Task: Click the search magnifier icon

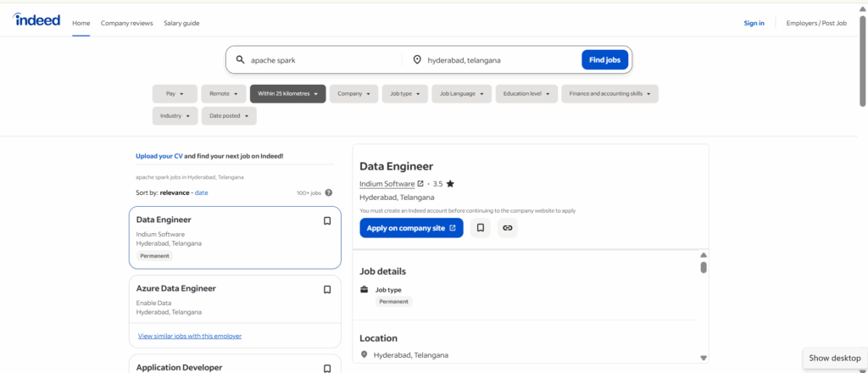Action: pyautogui.click(x=241, y=60)
